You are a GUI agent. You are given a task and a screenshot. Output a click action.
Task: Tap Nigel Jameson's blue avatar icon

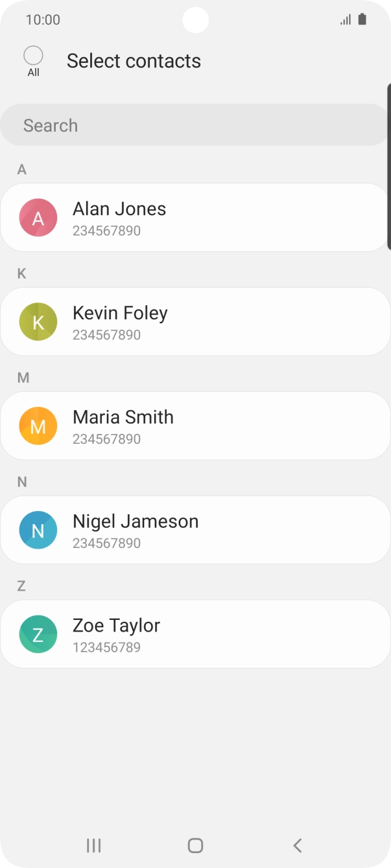tap(38, 530)
